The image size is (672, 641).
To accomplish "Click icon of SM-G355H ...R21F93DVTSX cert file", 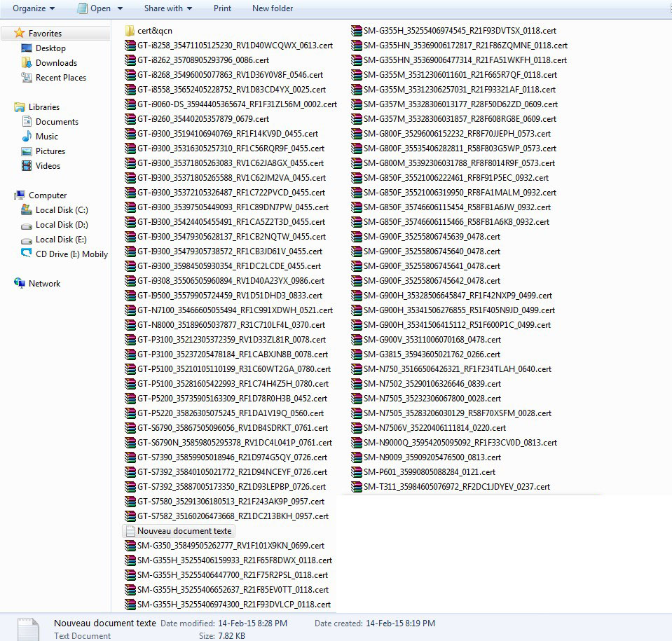I will 356,30.
